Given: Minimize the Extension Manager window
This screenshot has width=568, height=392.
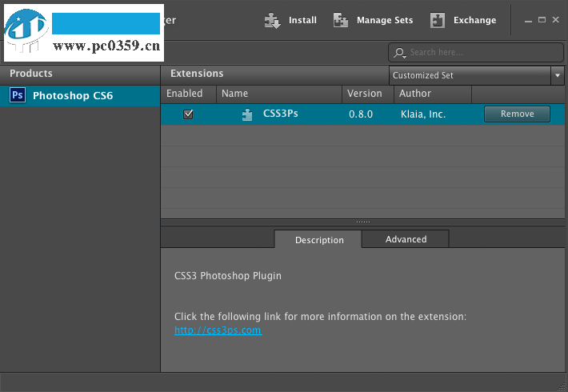Looking at the screenshot, I should (528, 21).
